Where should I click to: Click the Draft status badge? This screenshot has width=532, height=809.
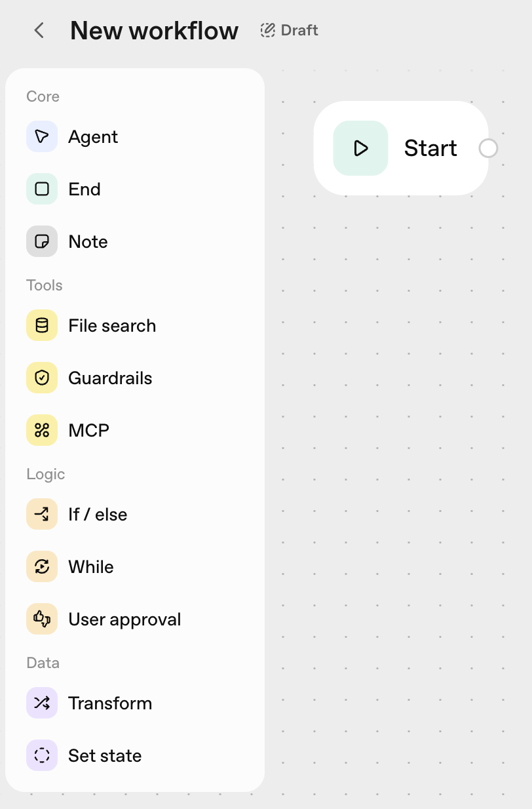(290, 30)
